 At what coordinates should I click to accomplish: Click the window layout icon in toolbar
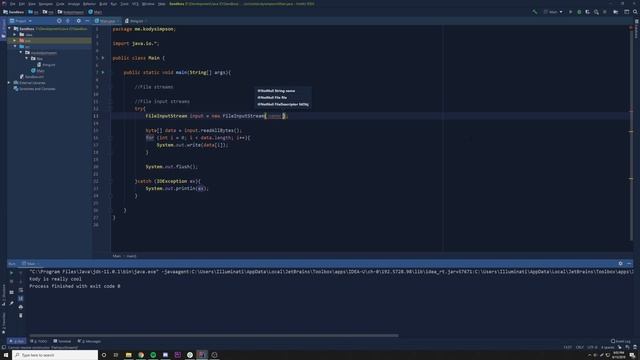point(627,12)
